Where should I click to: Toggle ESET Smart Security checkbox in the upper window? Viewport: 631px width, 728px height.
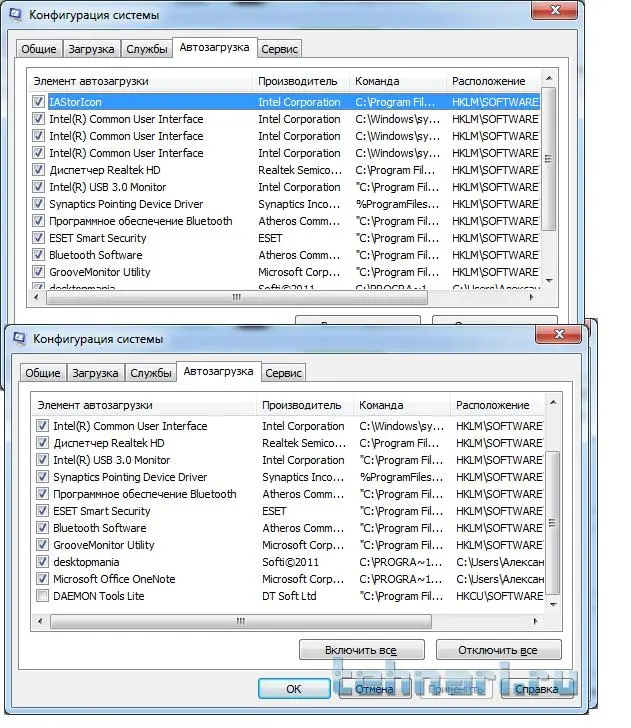tap(39, 238)
